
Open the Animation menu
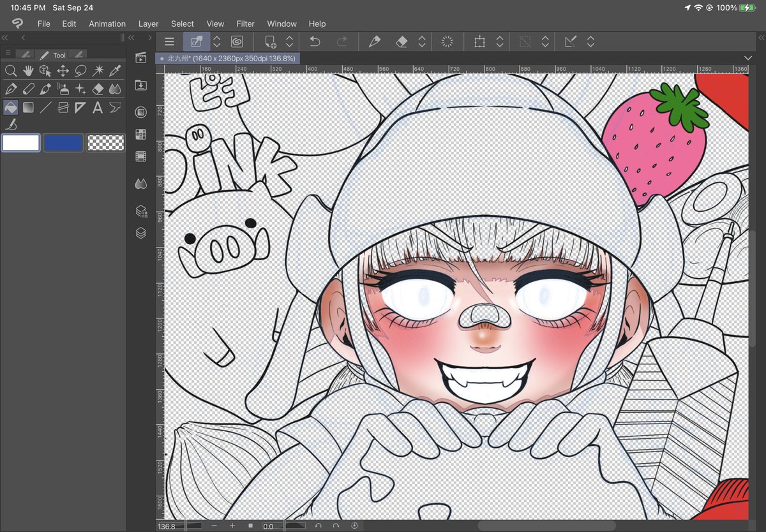[107, 24]
